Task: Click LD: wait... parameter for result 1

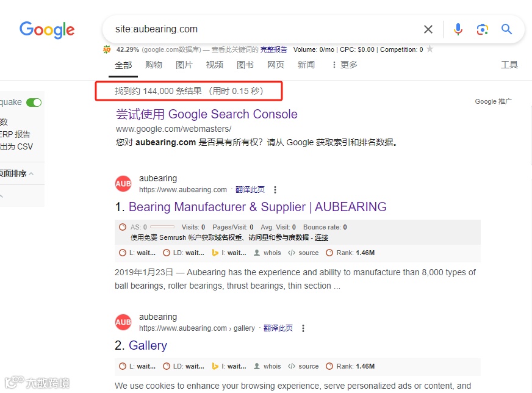Action: tap(184, 253)
